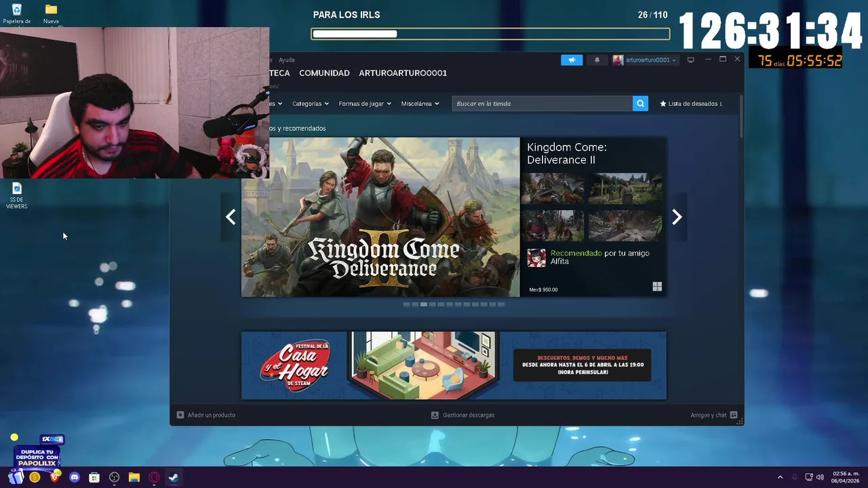Expand the Formas de jugar menu

tap(366, 104)
